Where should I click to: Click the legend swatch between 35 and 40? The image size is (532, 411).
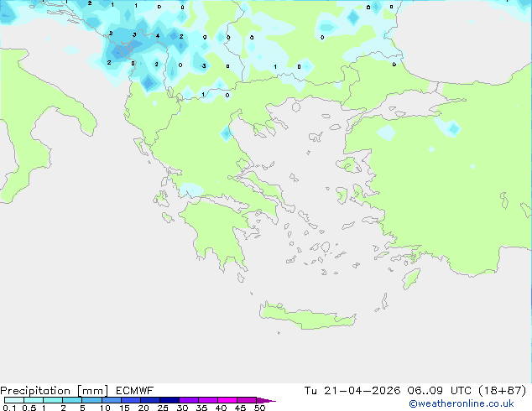(x=207, y=400)
